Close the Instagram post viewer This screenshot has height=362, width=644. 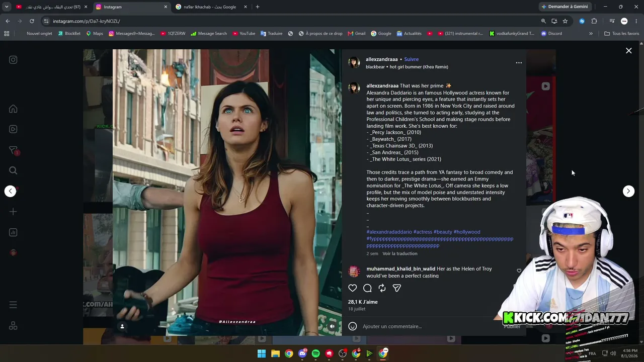(x=628, y=51)
